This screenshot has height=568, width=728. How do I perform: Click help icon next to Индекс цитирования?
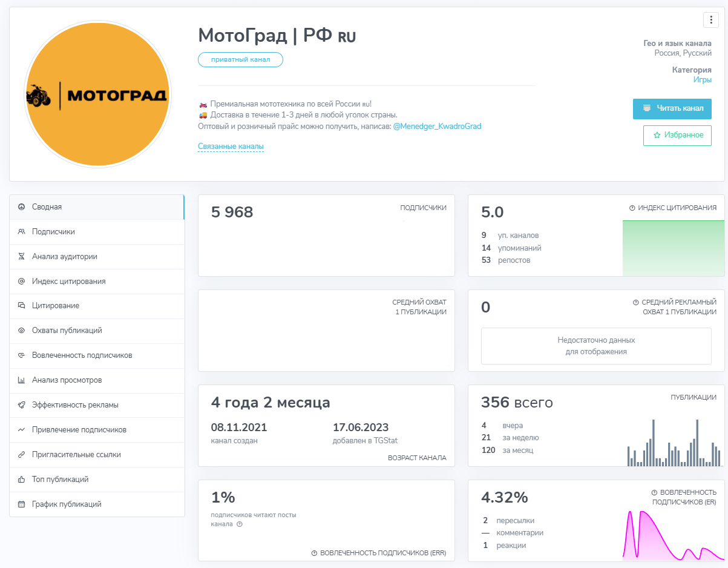click(632, 208)
